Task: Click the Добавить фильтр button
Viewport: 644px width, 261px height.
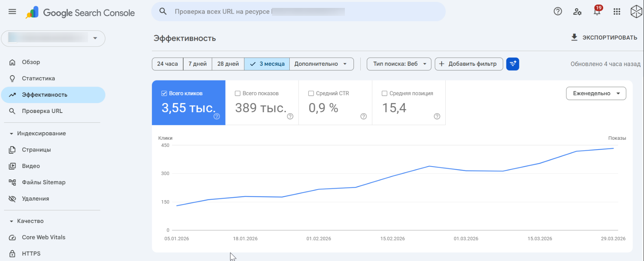Action: pos(468,64)
